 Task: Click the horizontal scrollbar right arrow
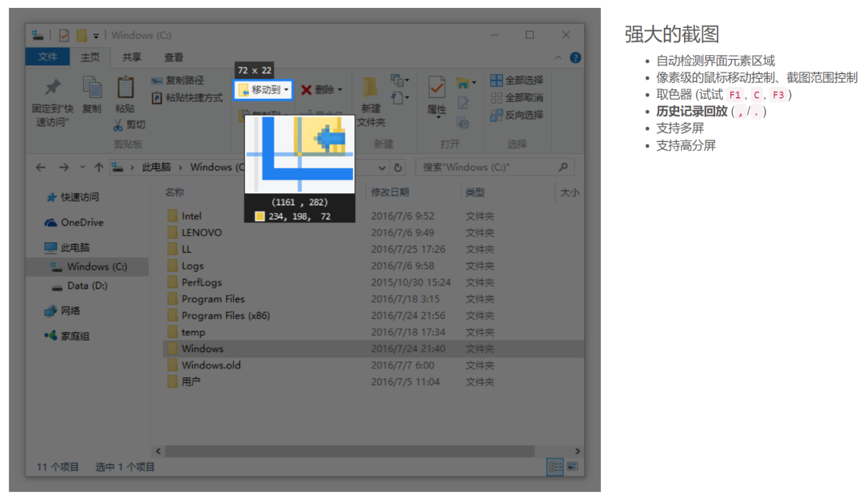(x=577, y=451)
